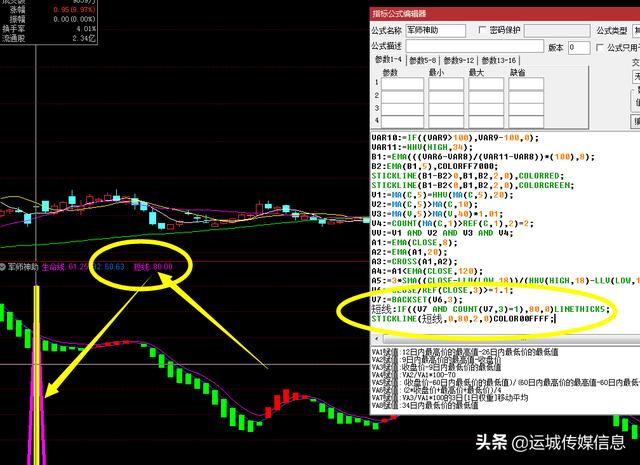Click the left arrow of the code area's horizontal scrollbar
The width and height of the screenshot is (640, 465).
click(376, 339)
